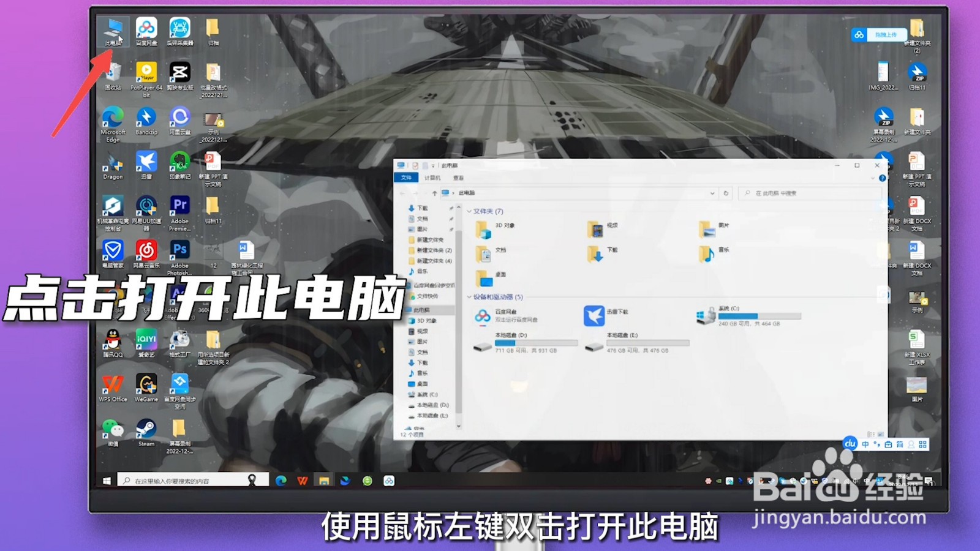Select 本地磁盘 (D:) in navigation pane
The width and height of the screenshot is (980, 551).
tap(428, 405)
